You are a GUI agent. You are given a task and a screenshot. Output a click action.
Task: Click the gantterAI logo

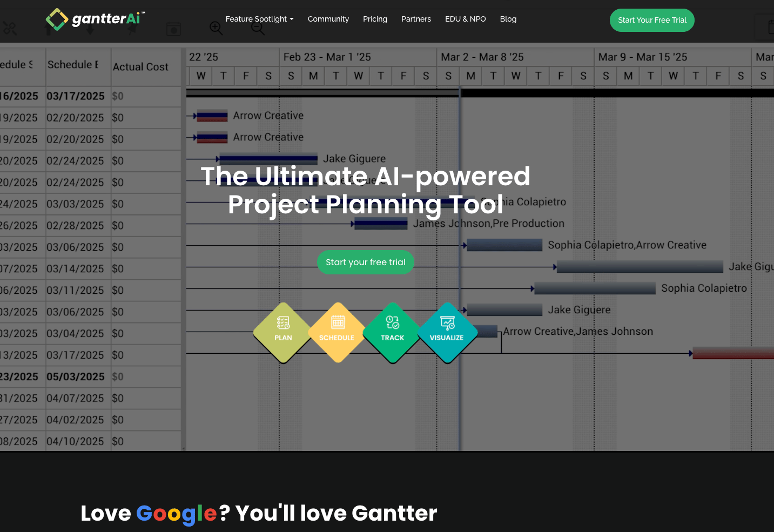coord(95,19)
